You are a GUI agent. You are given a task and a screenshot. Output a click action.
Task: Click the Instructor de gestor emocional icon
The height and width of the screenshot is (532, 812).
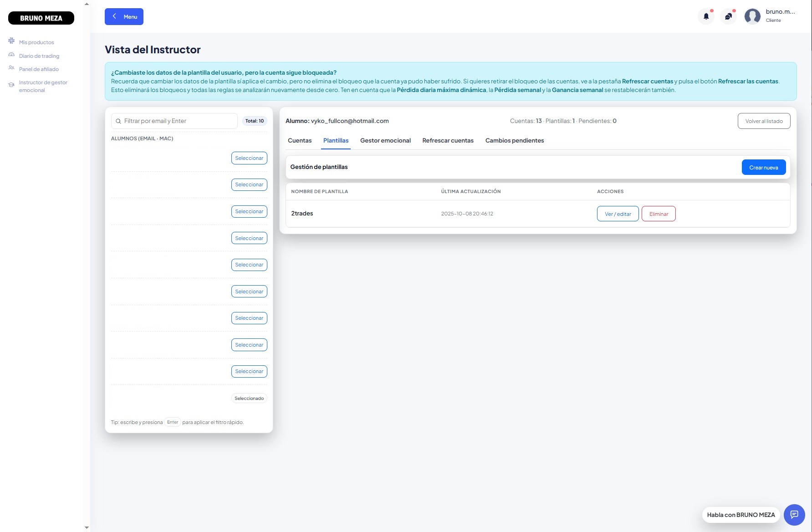[11, 85]
